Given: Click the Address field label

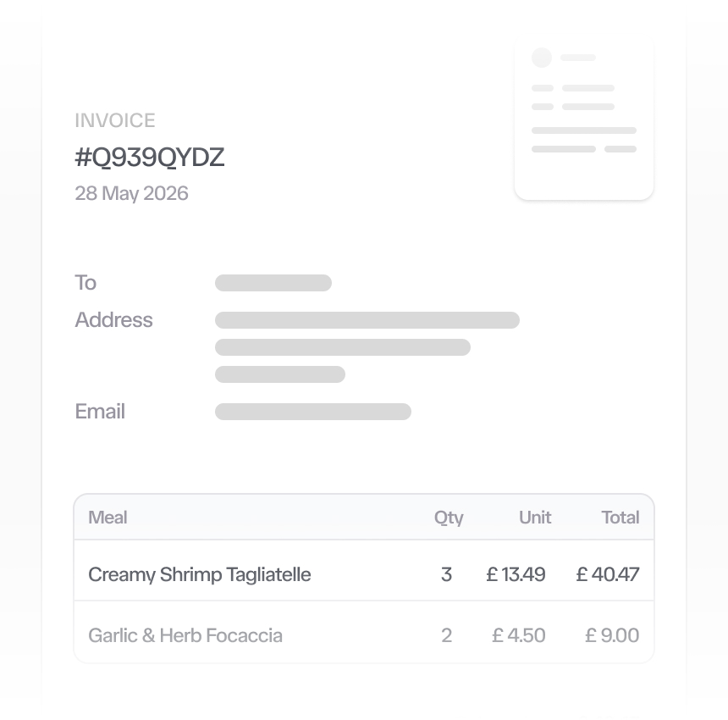Looking at the screenshot, I should pyautogui.click(x=113, y=320).
